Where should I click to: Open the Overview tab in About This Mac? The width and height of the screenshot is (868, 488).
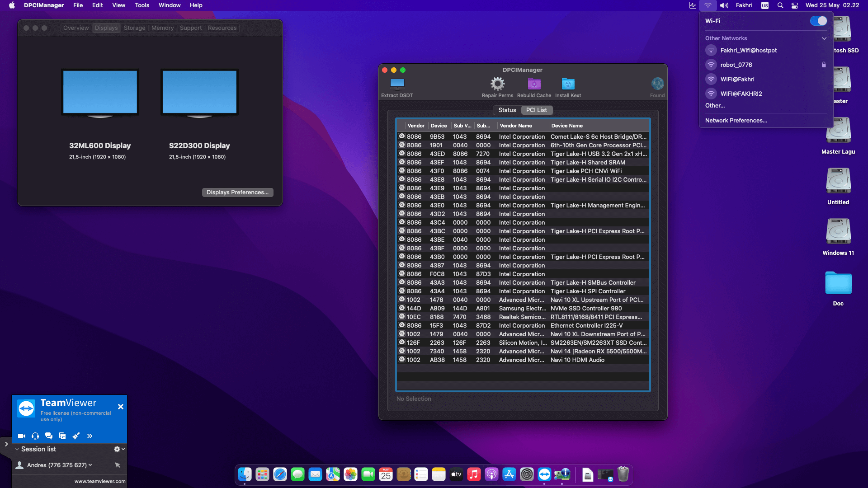click(76, 28)
